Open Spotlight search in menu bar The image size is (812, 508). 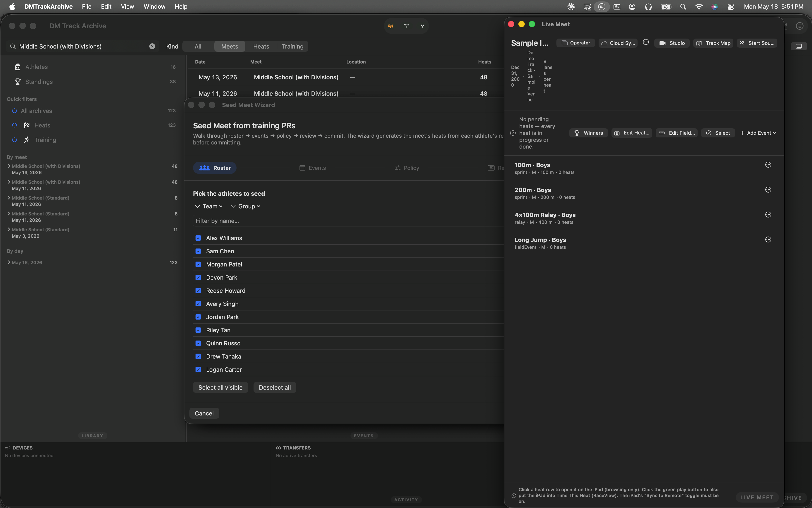[x=683, y=7]
